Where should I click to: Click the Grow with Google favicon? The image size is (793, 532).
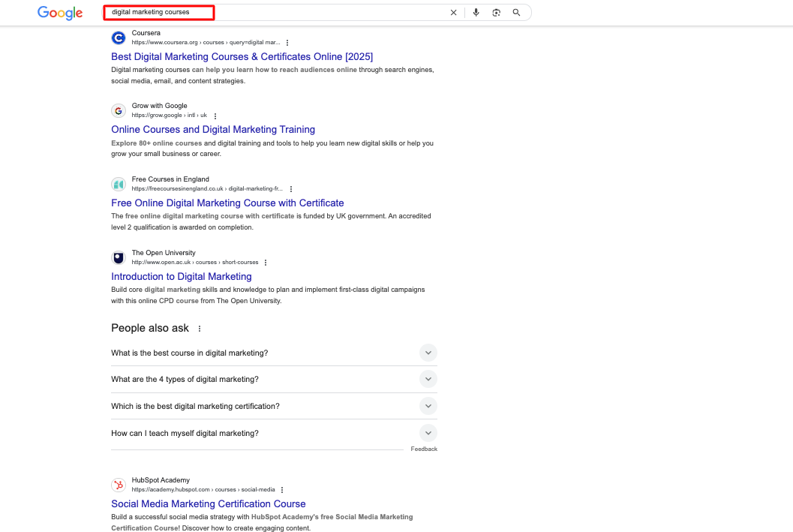coord(119,111)
